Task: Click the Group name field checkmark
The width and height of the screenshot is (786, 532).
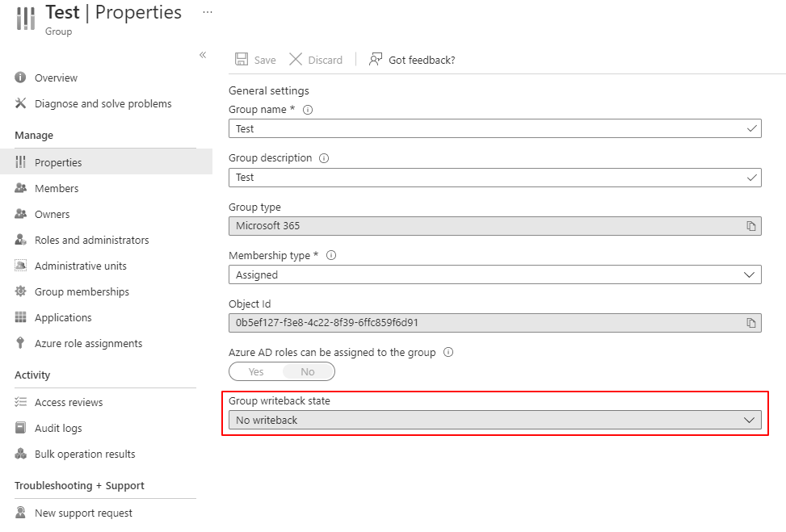Action: pos(751,128)
